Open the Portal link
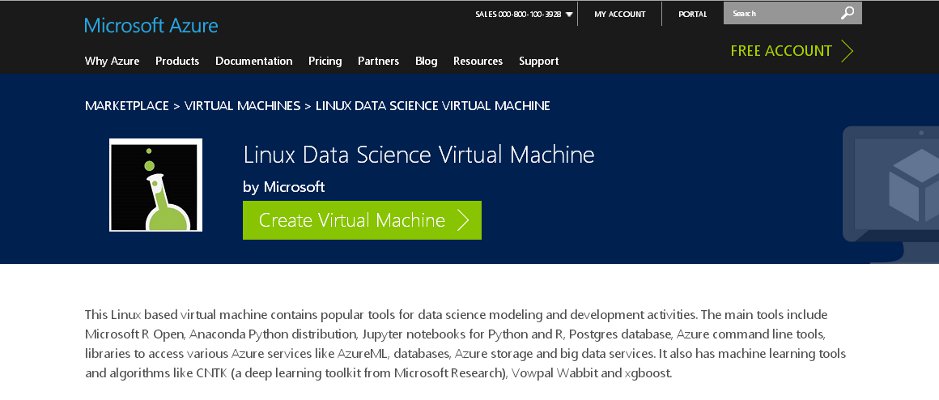The width and height of the screenshot is (939, 400). pyautogui.click(x=693, y=15)
